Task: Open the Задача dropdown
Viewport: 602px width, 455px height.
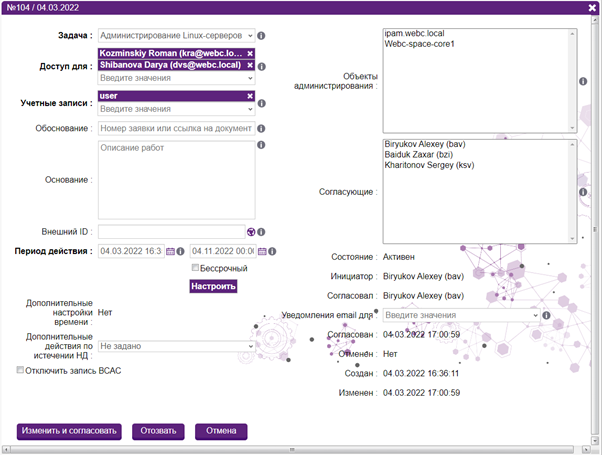Action: 177,35
